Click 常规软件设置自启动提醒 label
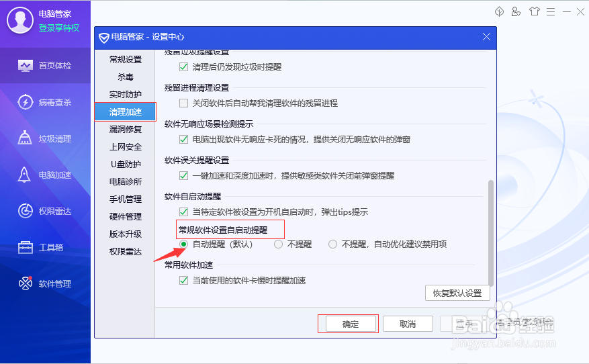This screenshot has width=589, height=364. (x=223, y=230)
